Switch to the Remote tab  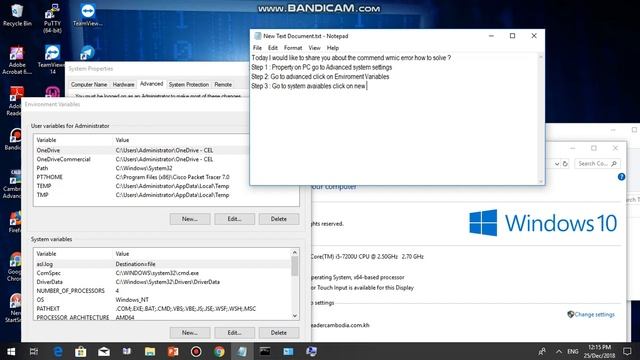click(x=223, y=84)
